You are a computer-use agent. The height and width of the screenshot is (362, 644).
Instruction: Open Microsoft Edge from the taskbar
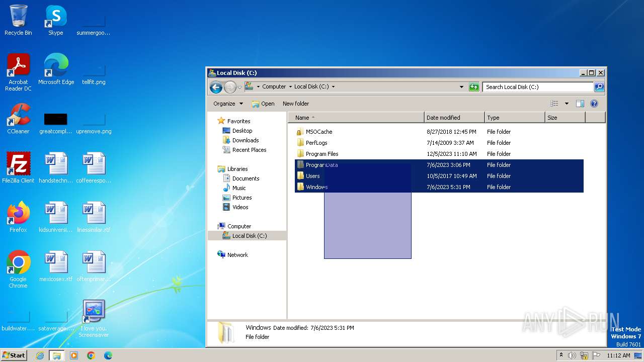(x=108, y=355)
